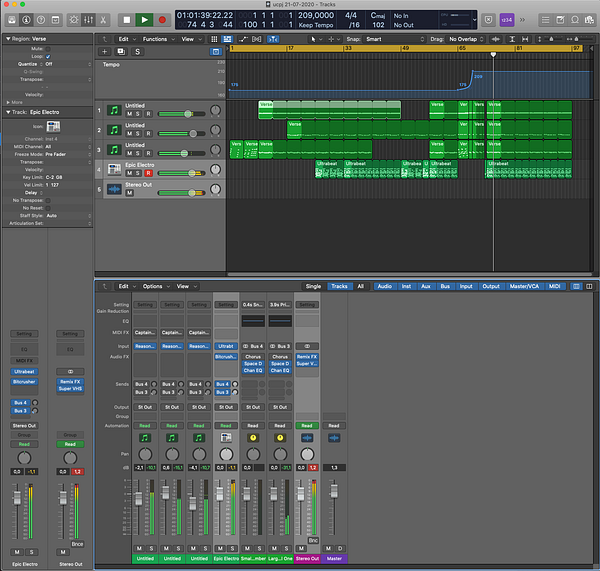Screen dimensions: 600x571
Task: Click the green note icon on track 1
Action: tap(114, 110)
